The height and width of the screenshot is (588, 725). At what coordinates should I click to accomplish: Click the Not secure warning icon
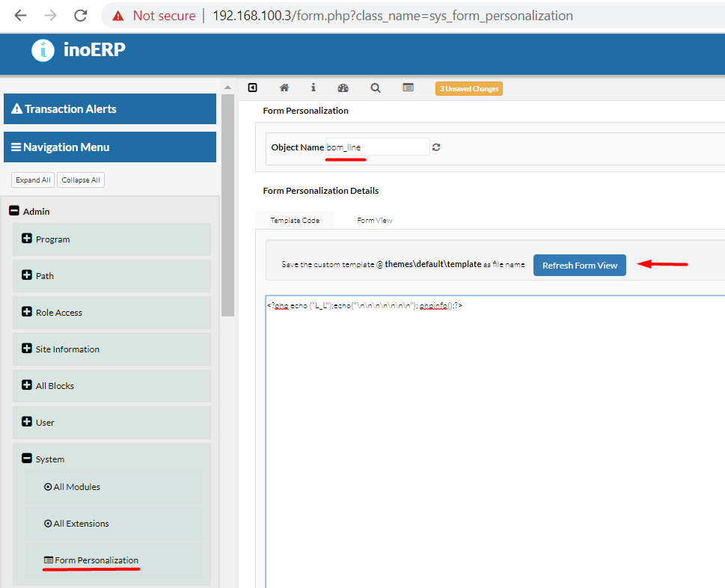tap(118, 16)
